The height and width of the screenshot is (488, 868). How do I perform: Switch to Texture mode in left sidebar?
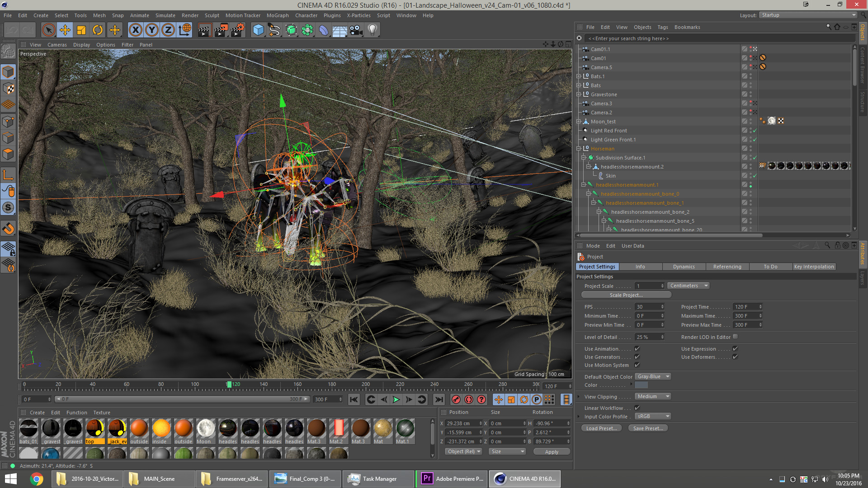click(8, 88)
